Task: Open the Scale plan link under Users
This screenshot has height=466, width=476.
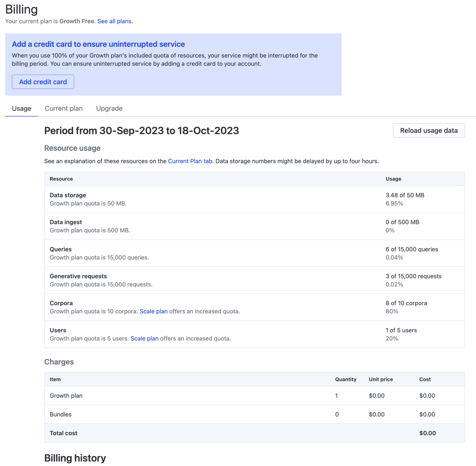Action: [144, 338]
